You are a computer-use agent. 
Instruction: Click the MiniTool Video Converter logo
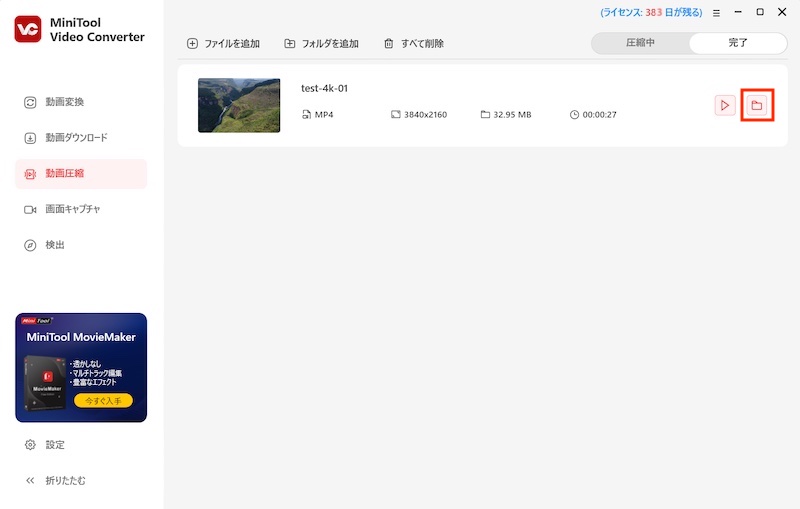click(28, 30)
